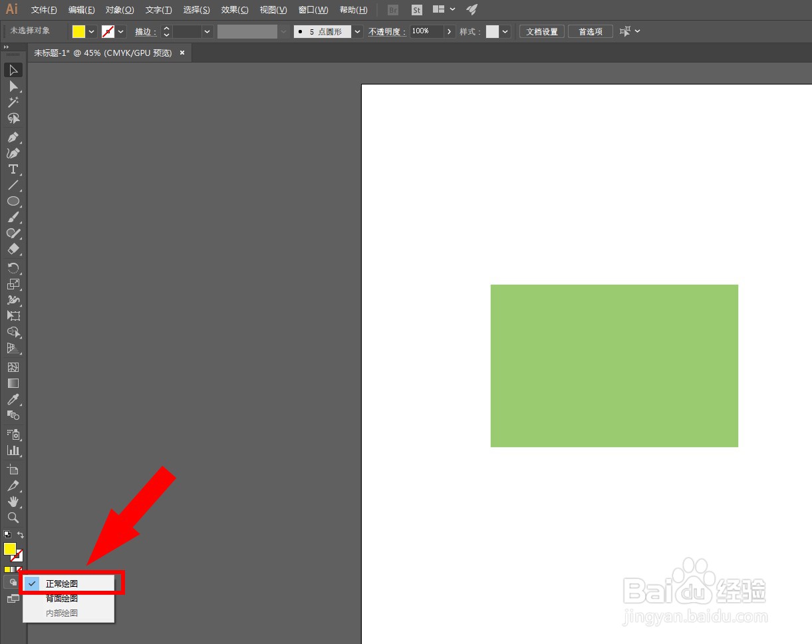Choose 内部绘图 (Draw Inside) option

68,613
